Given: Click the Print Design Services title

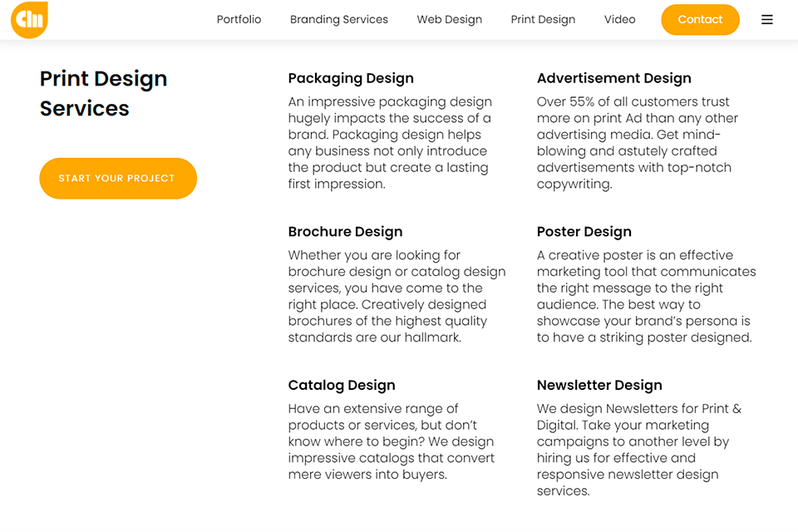Looking at the screenshot, I should 103,93.
